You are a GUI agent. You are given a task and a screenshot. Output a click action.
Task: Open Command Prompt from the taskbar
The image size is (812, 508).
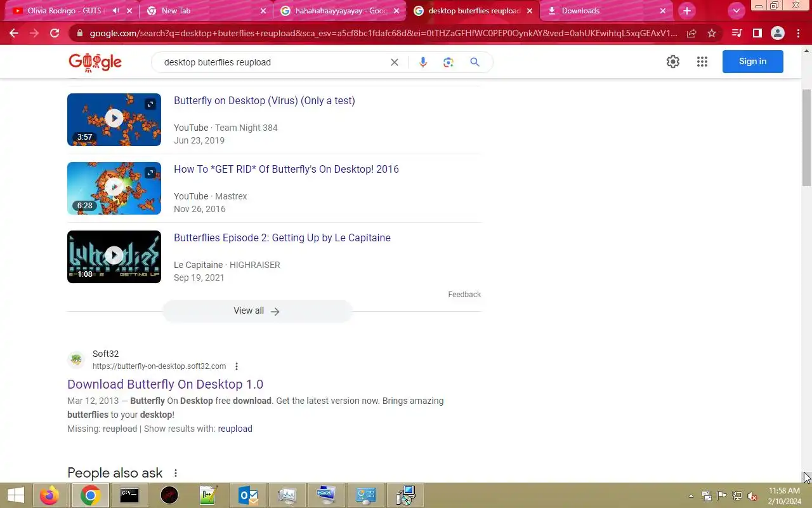coord(129,495)
